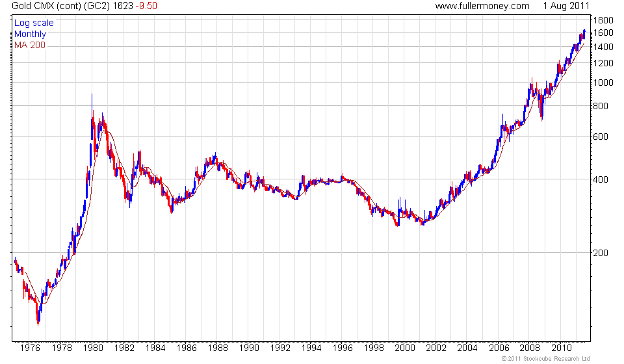Select the 800 price axis label
The image size is (624, 364).
tap(601, 106)
